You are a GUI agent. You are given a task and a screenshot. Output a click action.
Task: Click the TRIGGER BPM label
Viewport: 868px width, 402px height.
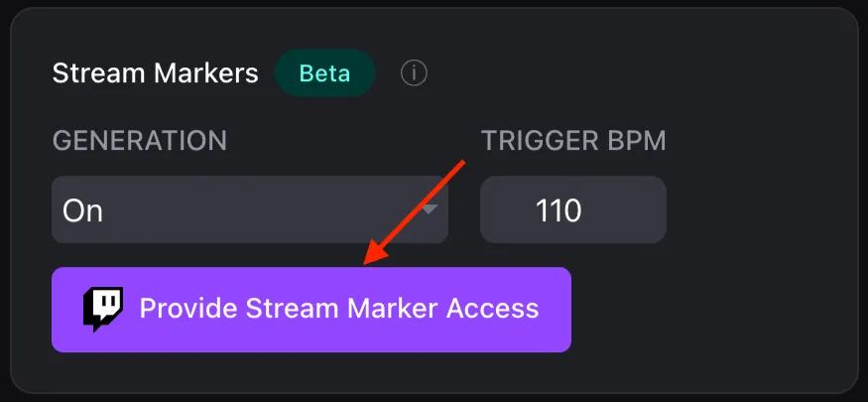[x=573, y=141]
